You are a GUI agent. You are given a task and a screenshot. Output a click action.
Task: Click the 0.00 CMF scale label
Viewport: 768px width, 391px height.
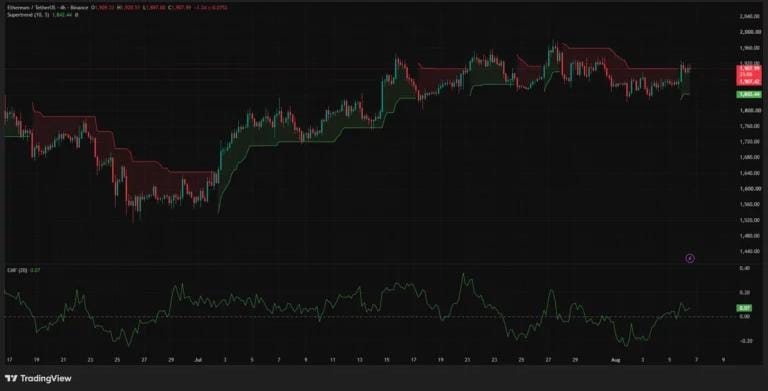click(x=744, y=317)
